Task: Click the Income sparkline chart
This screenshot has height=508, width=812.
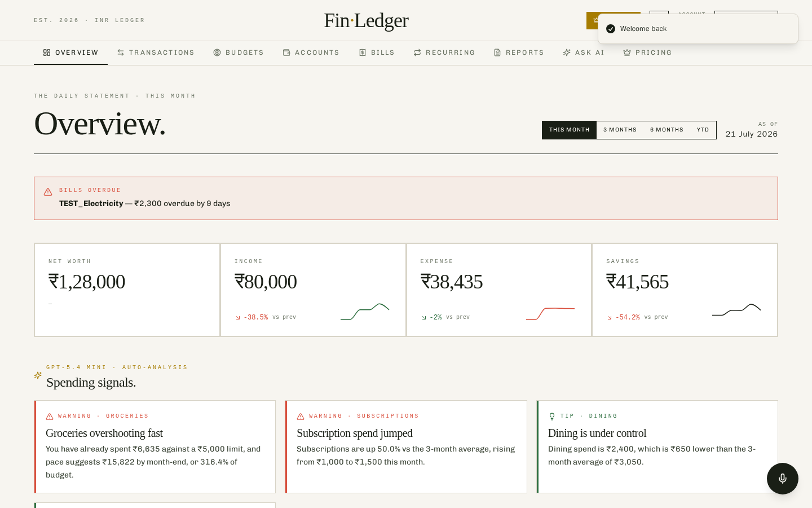Action: pos(365,312)
